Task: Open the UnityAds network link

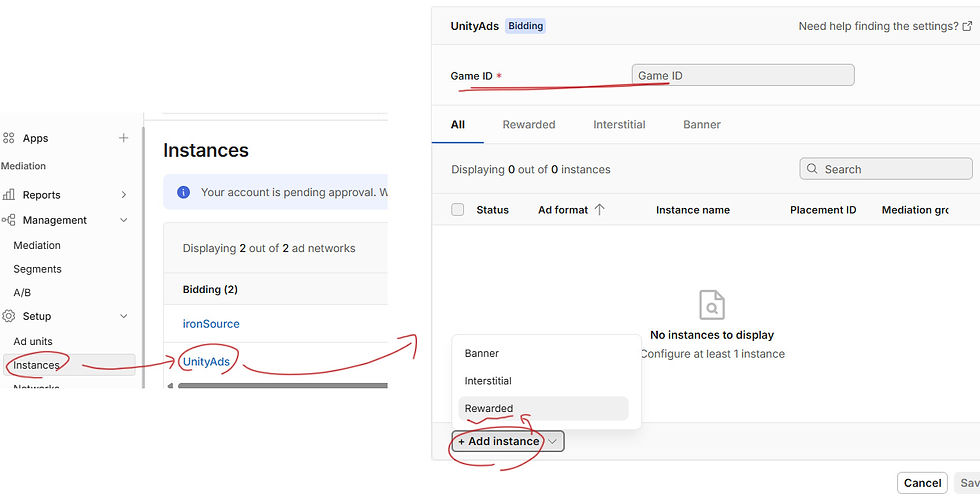Action: pos(206,362)
